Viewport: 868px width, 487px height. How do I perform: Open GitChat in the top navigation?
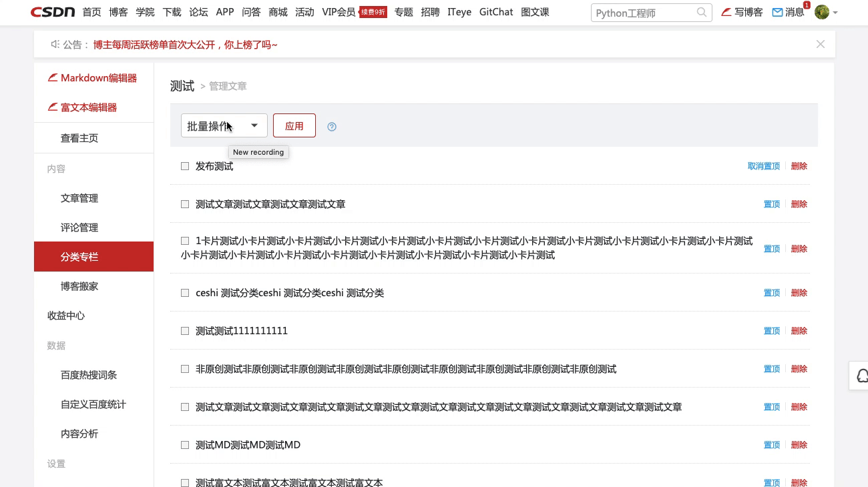pos(496,12)
